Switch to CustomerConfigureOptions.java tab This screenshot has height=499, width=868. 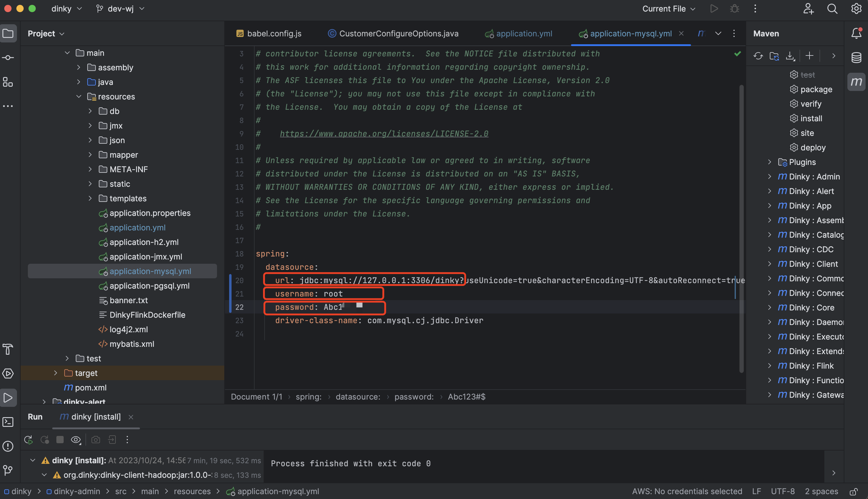398,34
